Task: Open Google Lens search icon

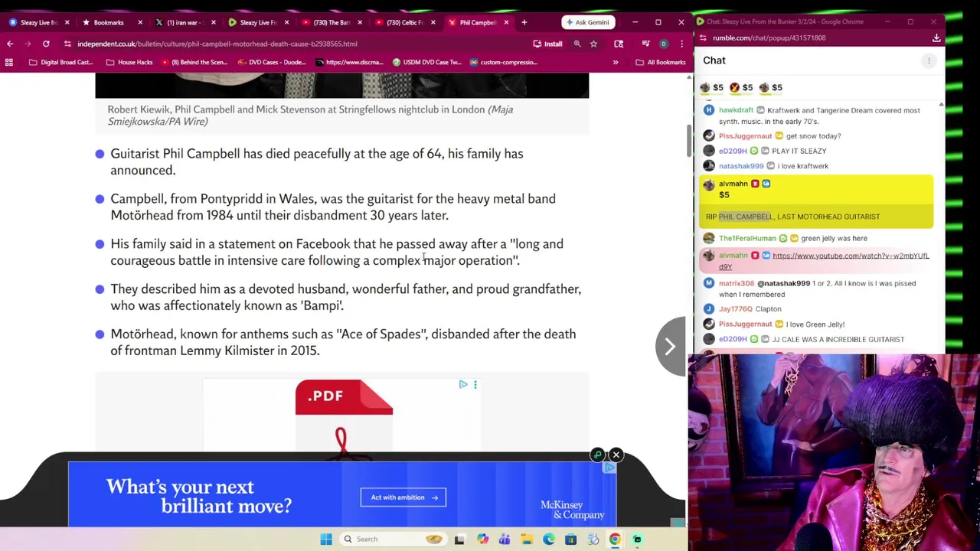Action: (619, 44)
